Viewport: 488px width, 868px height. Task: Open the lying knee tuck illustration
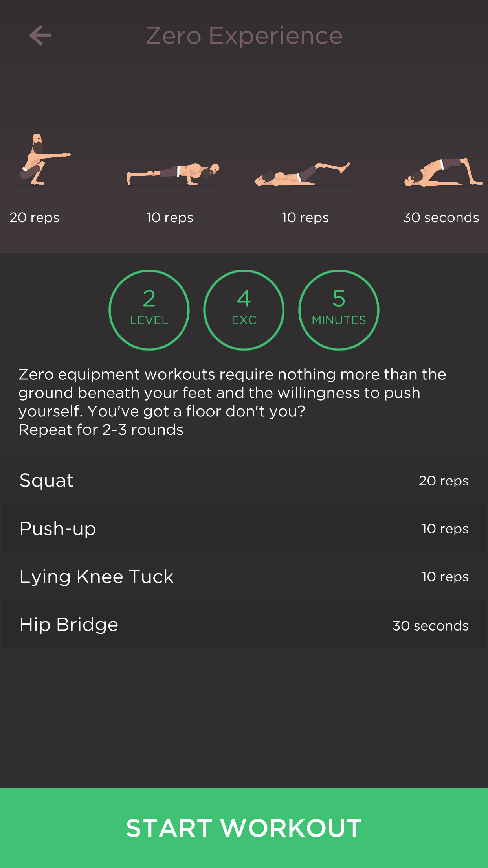tap(303, 174)
